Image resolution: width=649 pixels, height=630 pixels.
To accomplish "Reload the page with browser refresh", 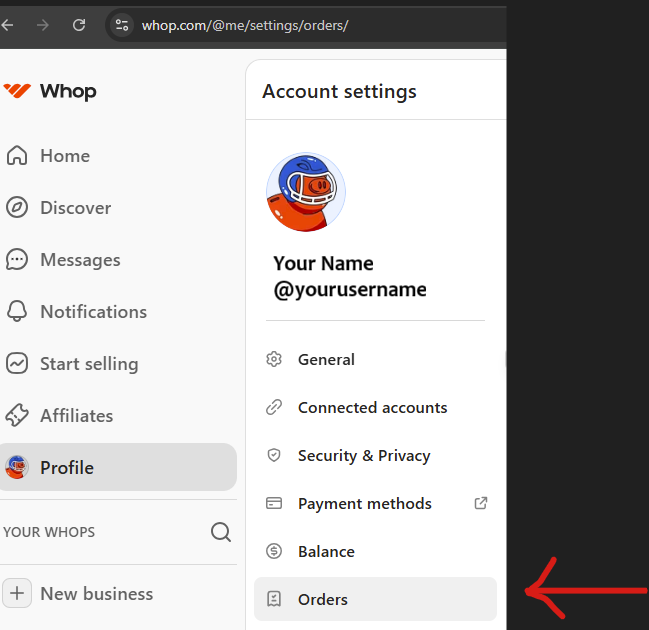I will (x=79, y=25).
